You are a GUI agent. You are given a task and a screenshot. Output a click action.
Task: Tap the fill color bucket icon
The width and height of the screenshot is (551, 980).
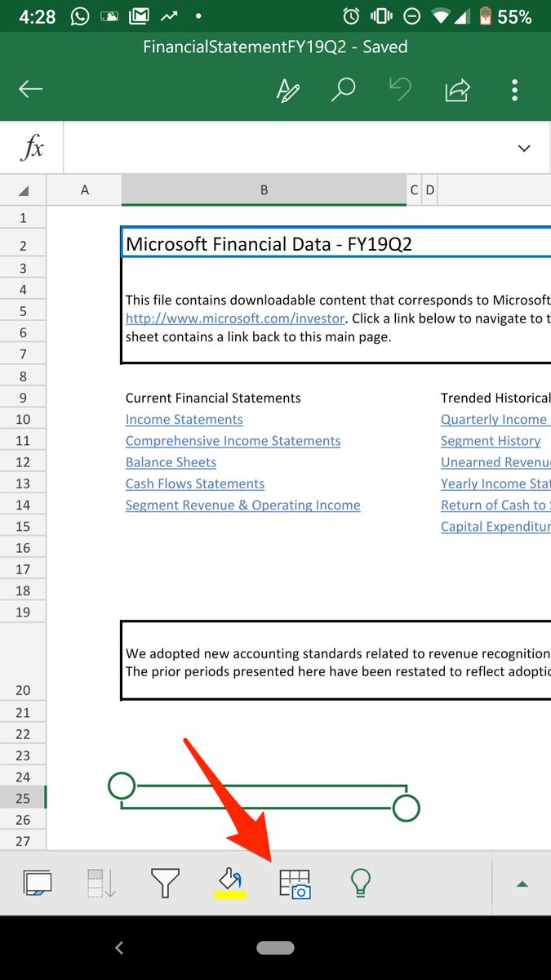point(230,884)
